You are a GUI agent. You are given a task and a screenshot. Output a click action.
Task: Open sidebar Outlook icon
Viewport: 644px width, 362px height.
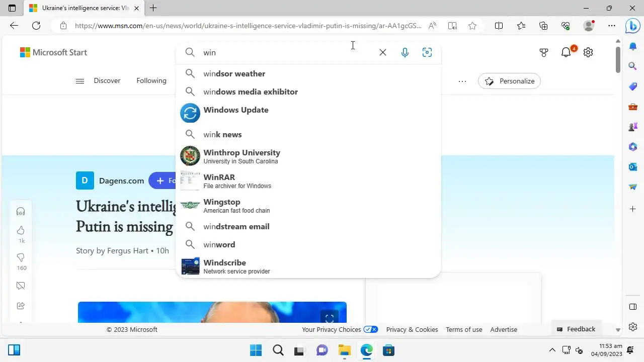[x=633, y=166]
